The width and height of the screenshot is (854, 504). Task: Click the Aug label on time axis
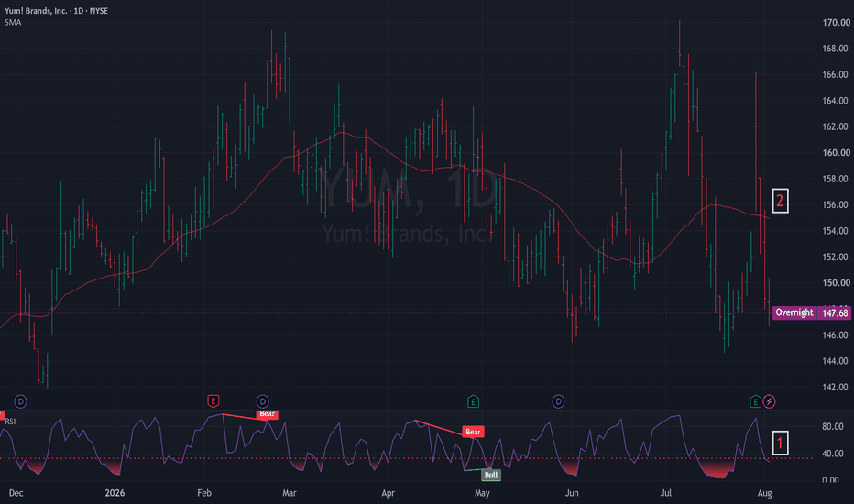tap(765, 493)
